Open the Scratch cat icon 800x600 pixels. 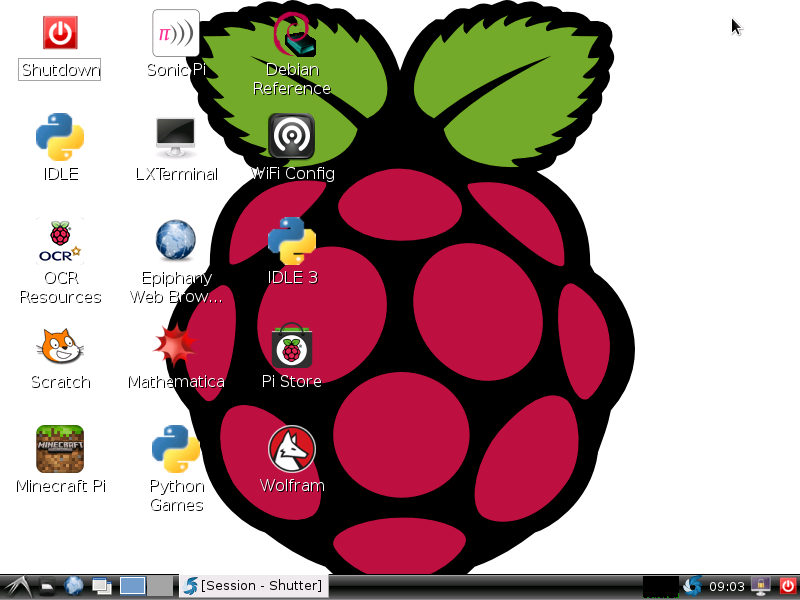pos(60,346)
